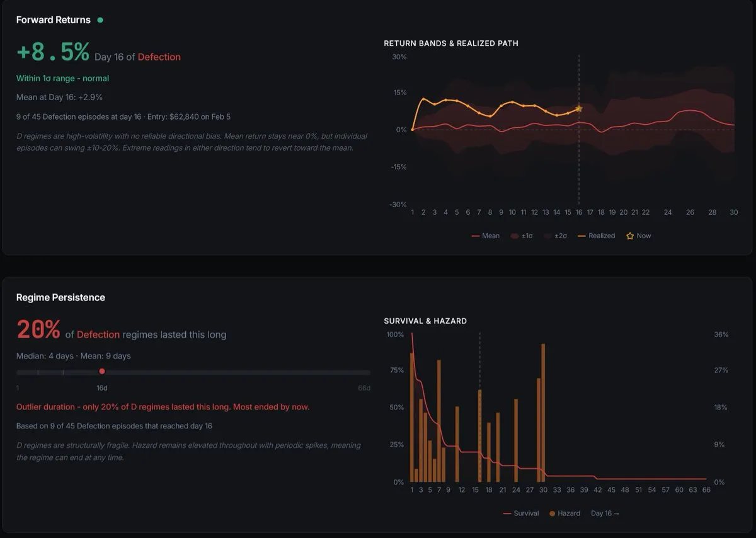Toggle the ±2σ band legend entry

point(555,236)
